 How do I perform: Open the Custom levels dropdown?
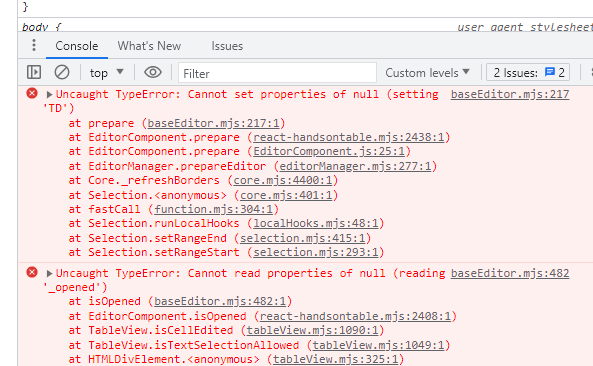(x=427, y=73)
